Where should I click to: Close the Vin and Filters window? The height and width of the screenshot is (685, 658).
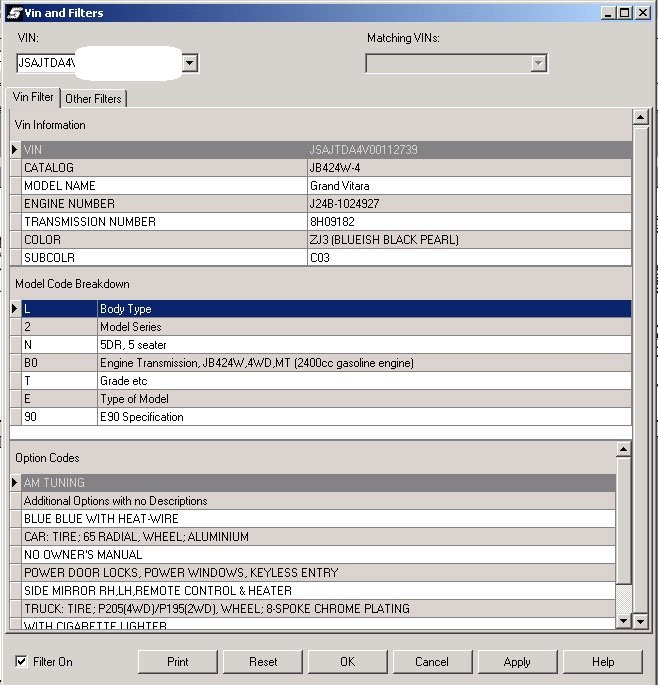pos(643,13)
